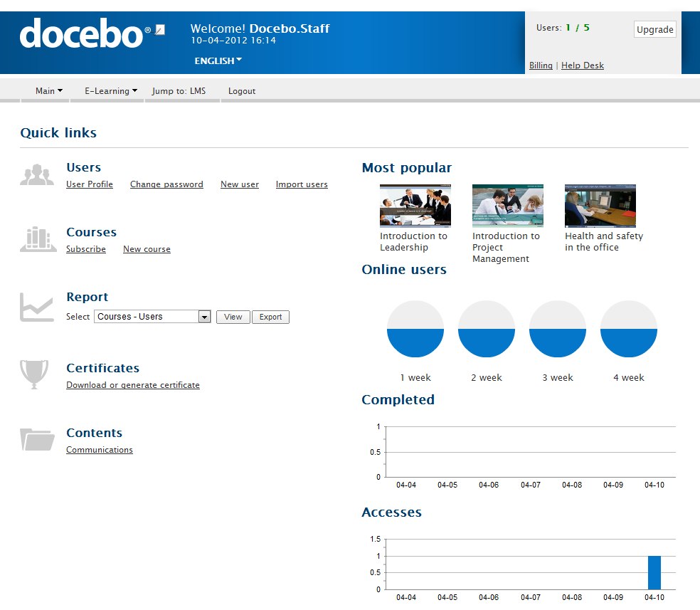Select Jump to: LMS menu item
Screen dimensions: 700x610
click(x=179, y=91)
